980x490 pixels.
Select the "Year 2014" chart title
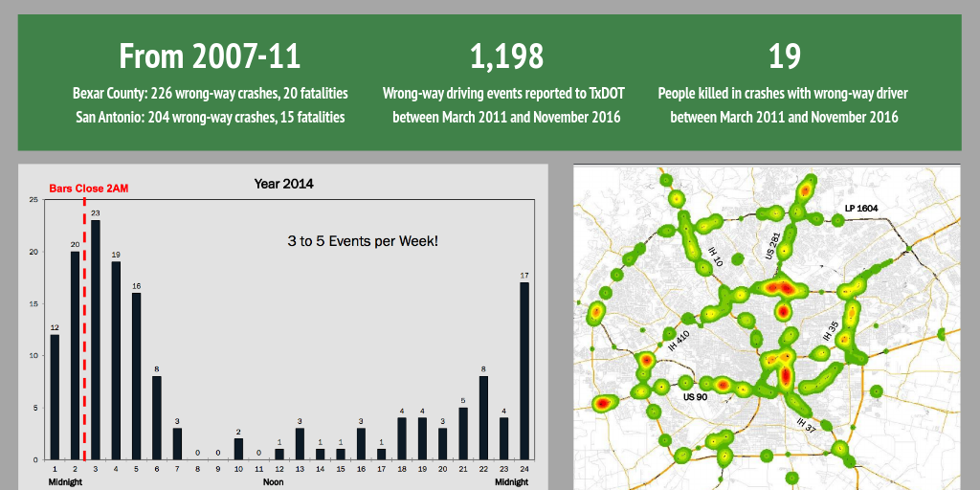point(283,184)
